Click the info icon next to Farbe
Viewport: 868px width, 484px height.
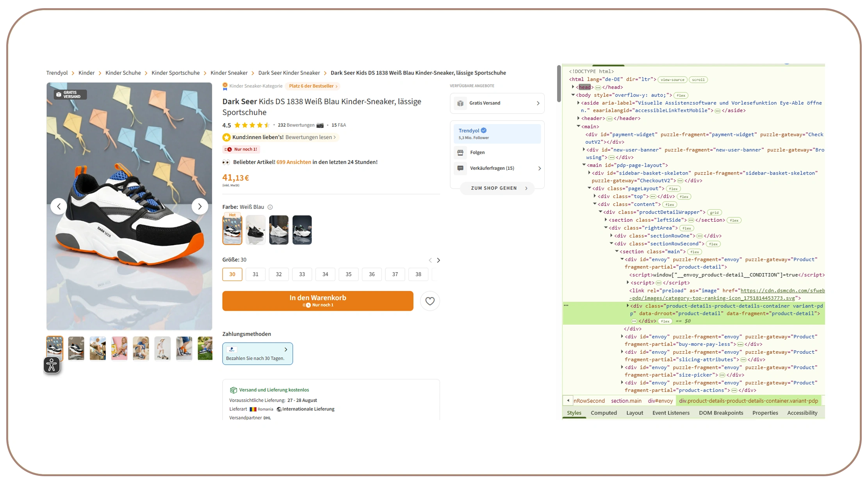(270, 207)
